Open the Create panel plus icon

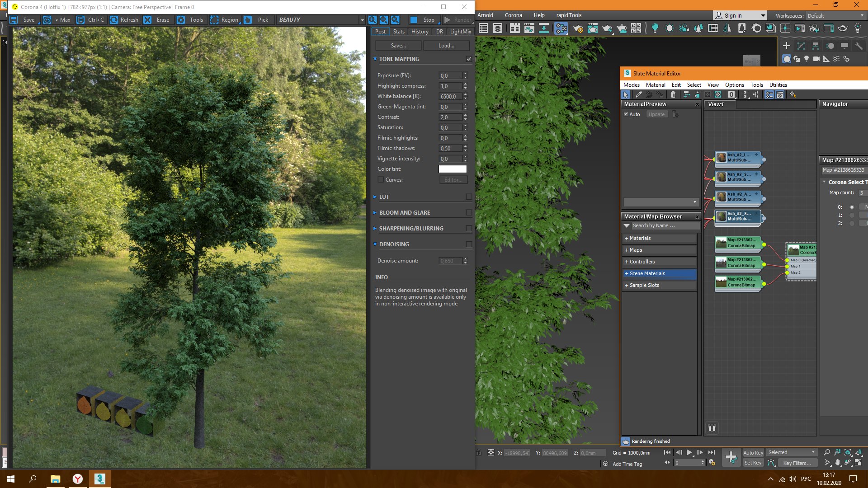(x=787, y=46)
